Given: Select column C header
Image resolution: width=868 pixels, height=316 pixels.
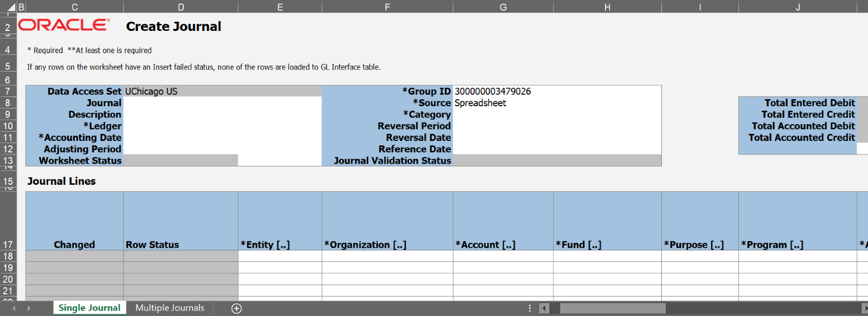Looking at the screenshot, I should coord(75,7).
